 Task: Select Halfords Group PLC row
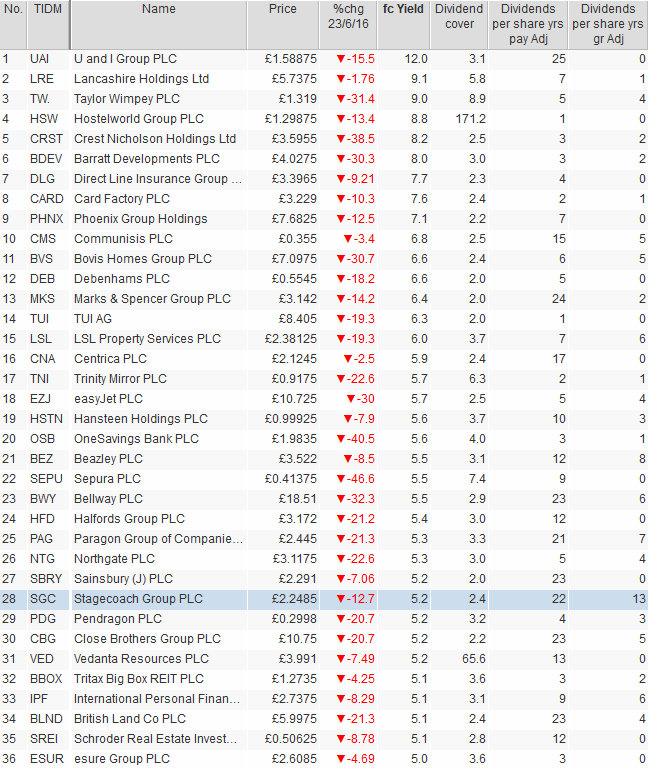(x=324, y=519)
